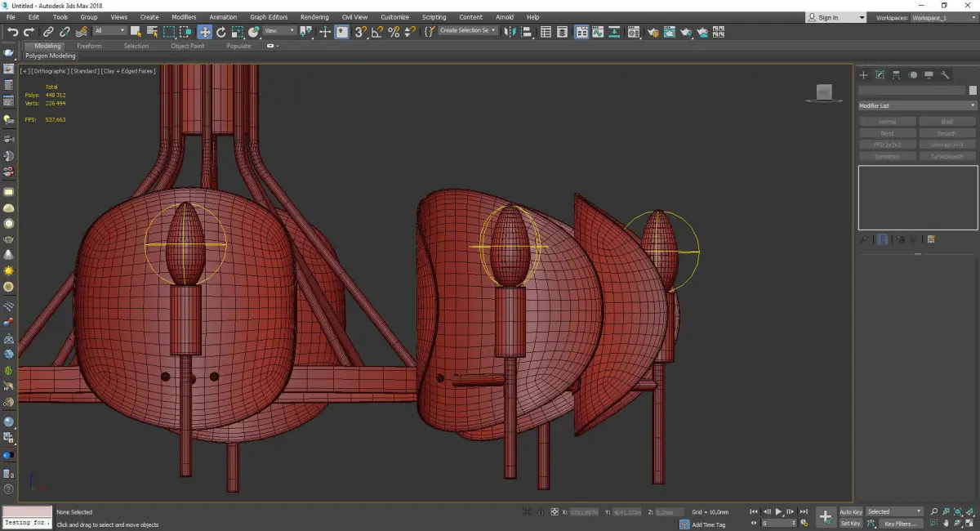Switch to the Freeform ribbon tab

[89, 46]
